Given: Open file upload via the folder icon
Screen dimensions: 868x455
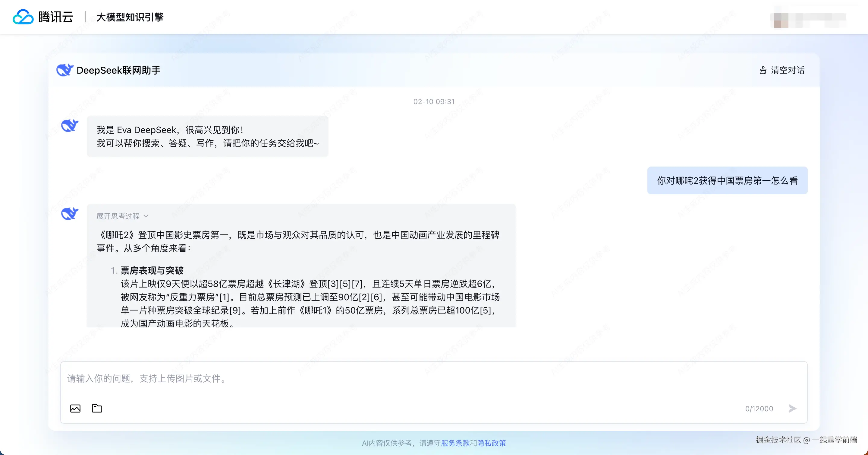Looking at the screenshot, I should [x=97, y=409].
